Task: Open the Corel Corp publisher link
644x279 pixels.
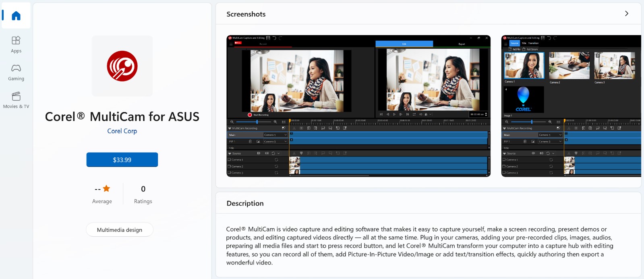Action: pos(122,131)
